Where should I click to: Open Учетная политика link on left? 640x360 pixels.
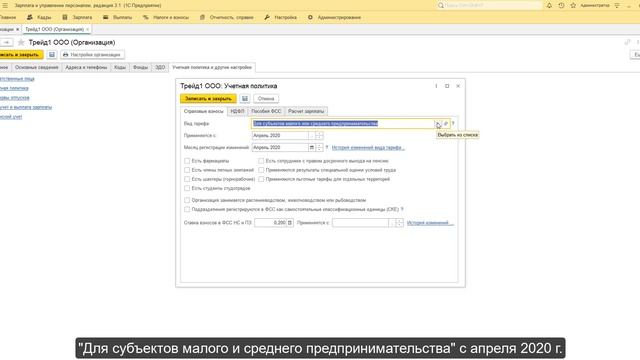14,88
